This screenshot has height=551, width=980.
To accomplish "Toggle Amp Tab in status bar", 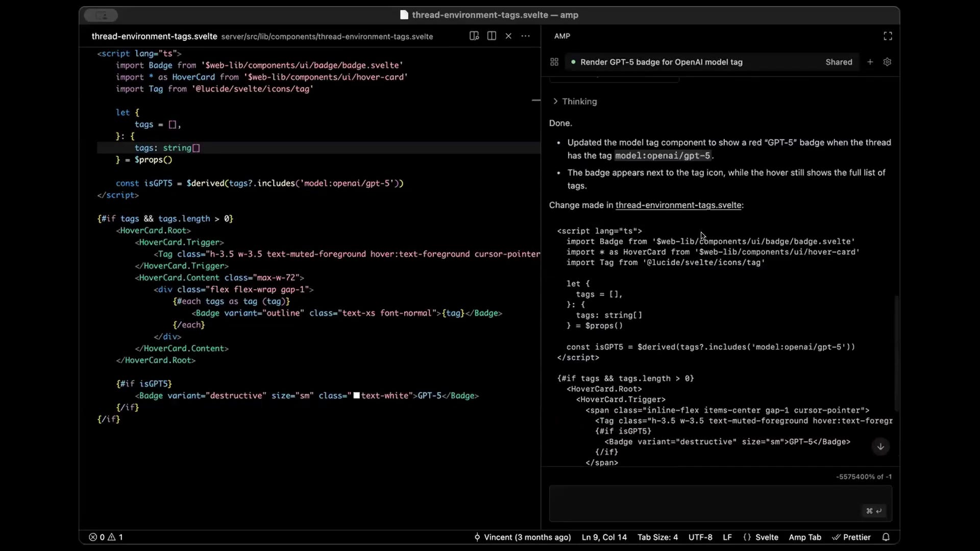I will [804, 537].
